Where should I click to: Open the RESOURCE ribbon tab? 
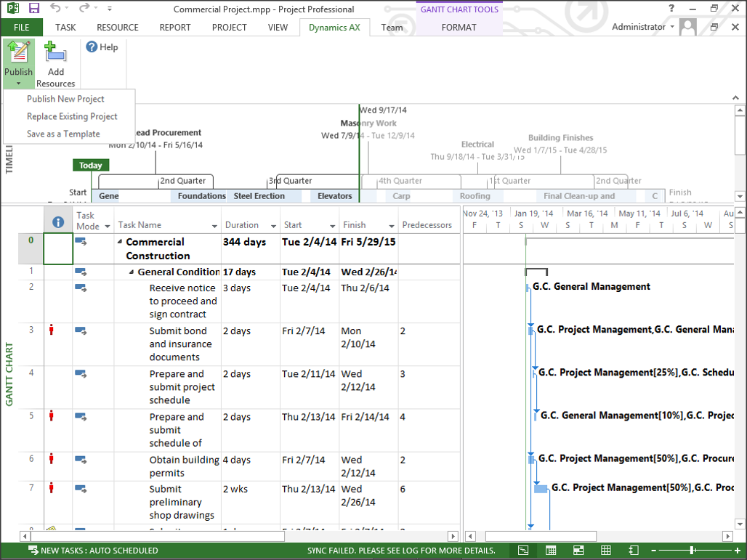[x=117, y=28]
